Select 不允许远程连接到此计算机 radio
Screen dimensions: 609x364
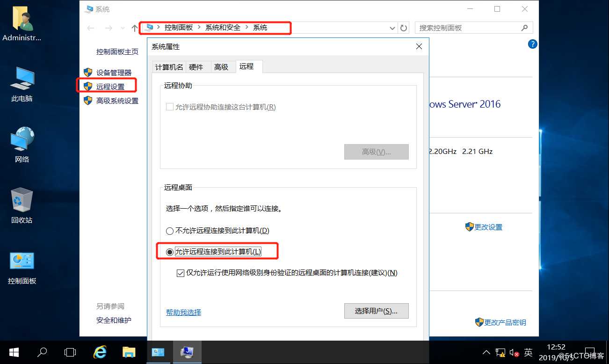(170, 231)
